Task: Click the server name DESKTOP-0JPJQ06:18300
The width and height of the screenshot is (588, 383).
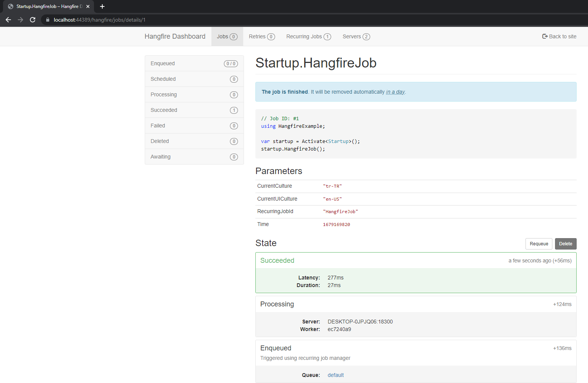Action: pyautogui.click(x=360, y=322)
